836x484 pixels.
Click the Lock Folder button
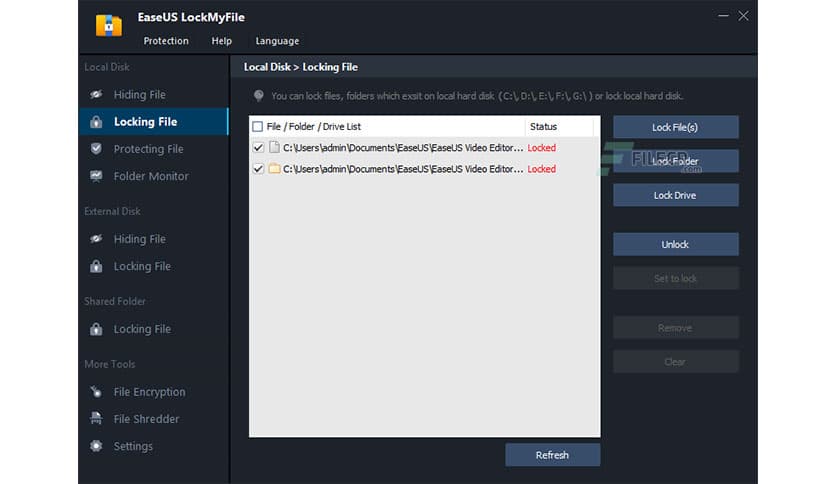click(x=676, y=161)
